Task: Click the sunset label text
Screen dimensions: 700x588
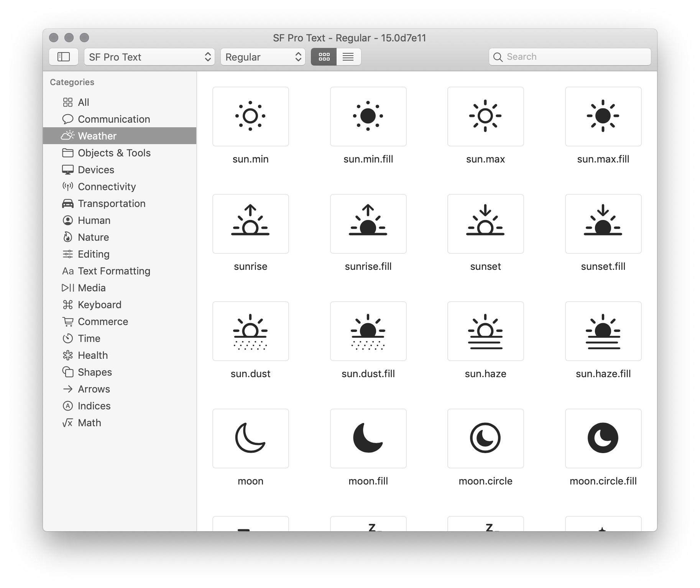Action: pos(485,266)
